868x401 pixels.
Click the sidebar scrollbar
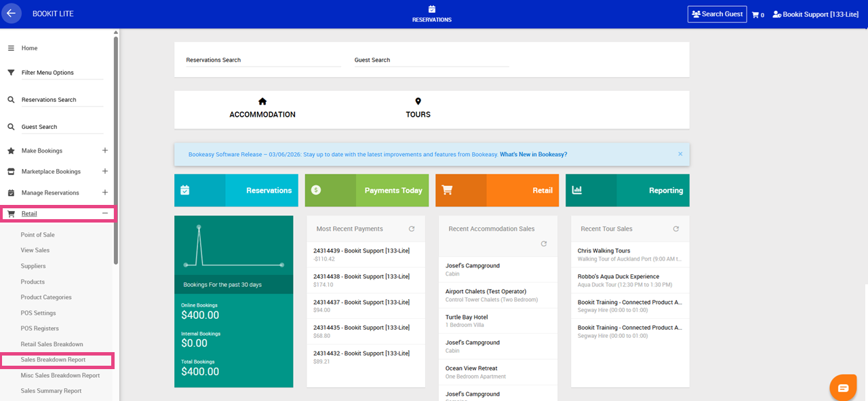[116, 149]
